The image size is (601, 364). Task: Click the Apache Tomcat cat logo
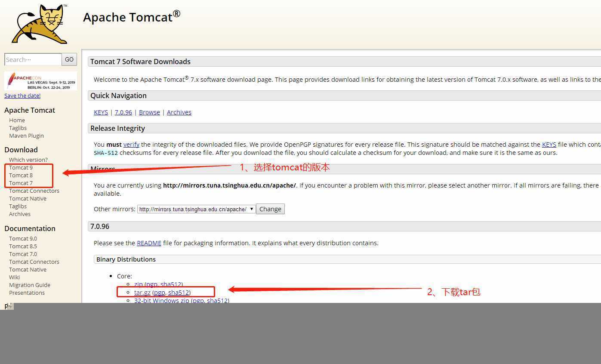click(40, 24)
